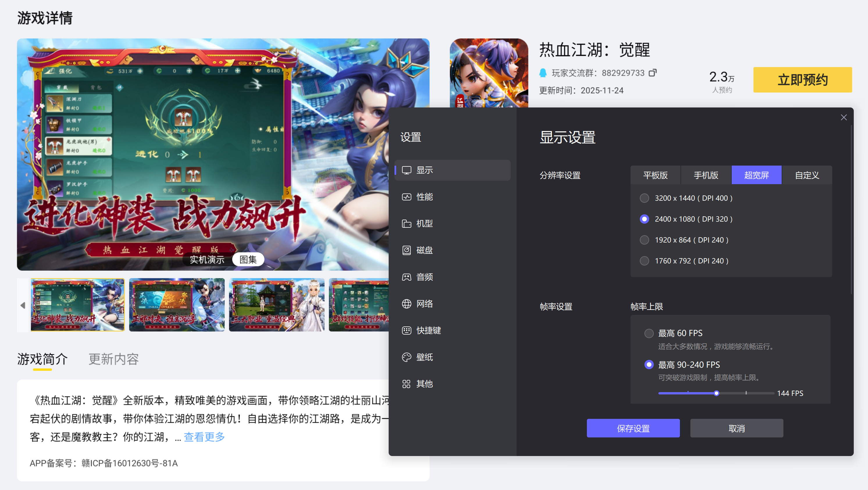The height and width of the screenshot is (490, 868).
Task: Copy the player group number 882929733
Action: (653, 73)
